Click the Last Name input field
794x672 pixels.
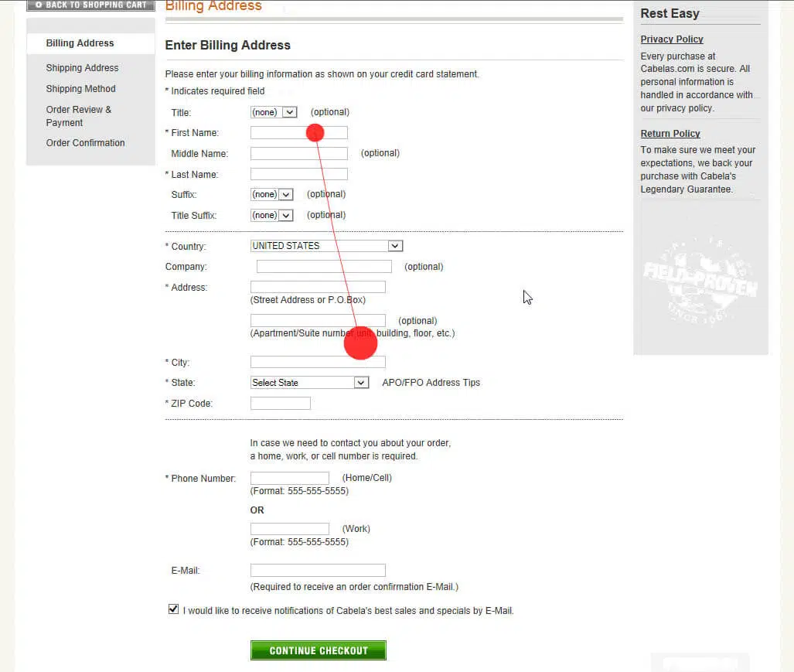(298, 175)
